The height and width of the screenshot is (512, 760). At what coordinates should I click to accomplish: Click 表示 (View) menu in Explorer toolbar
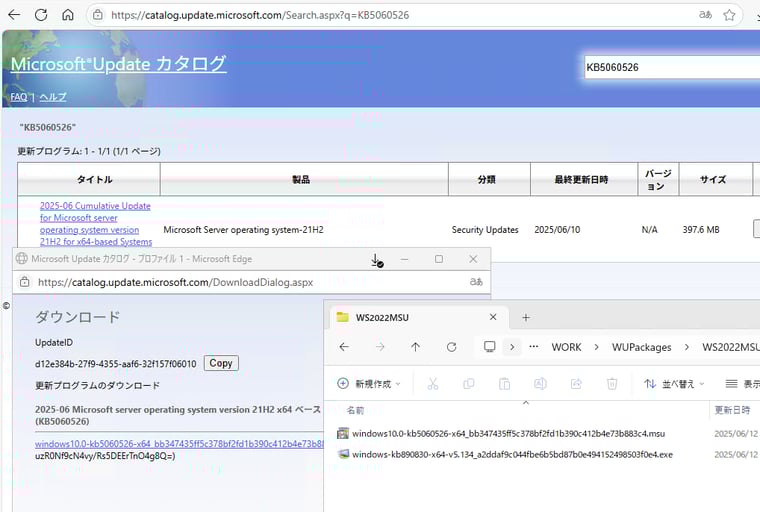click(743, 384)
